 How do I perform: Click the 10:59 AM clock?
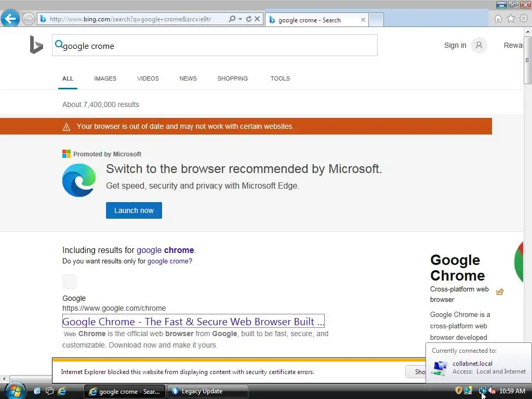pyautogui.click(x=512, y=391)
